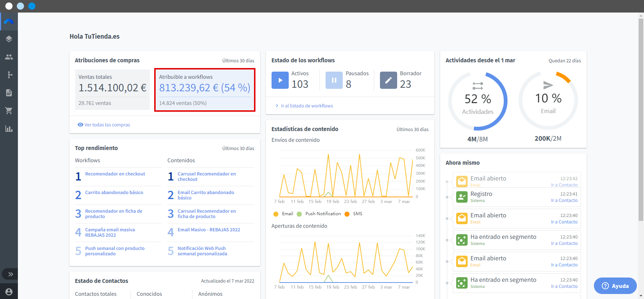644x299 pixels.
Task: Open the shopping cart icon in sidebar
Action: click(x=9, y=111)
